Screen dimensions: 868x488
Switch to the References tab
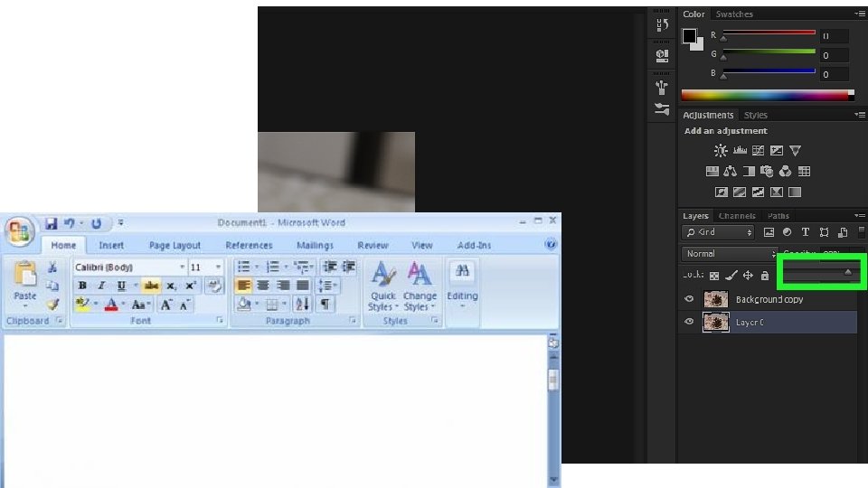tap(249, 245)
